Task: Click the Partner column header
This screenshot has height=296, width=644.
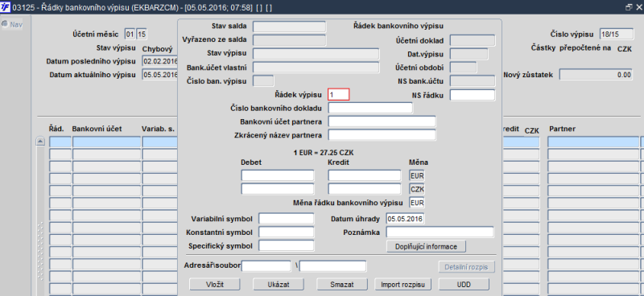Action: tap(562, 129)
